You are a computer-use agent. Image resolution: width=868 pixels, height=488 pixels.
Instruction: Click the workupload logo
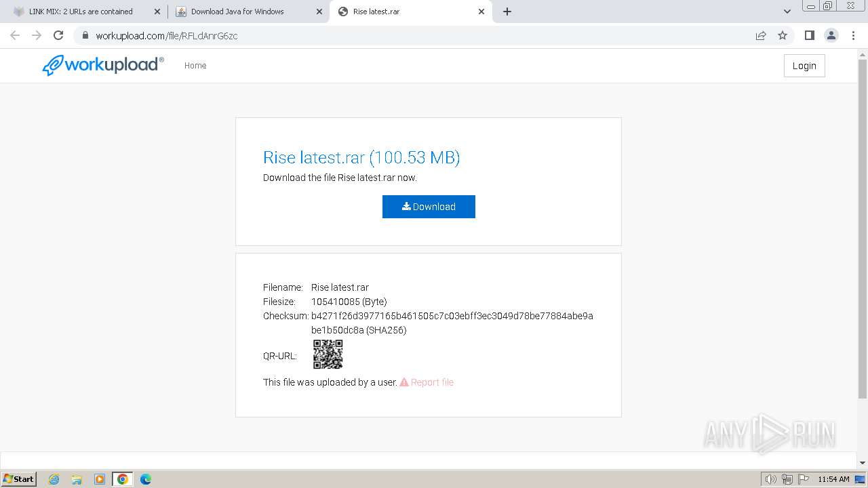coord(103,65)
